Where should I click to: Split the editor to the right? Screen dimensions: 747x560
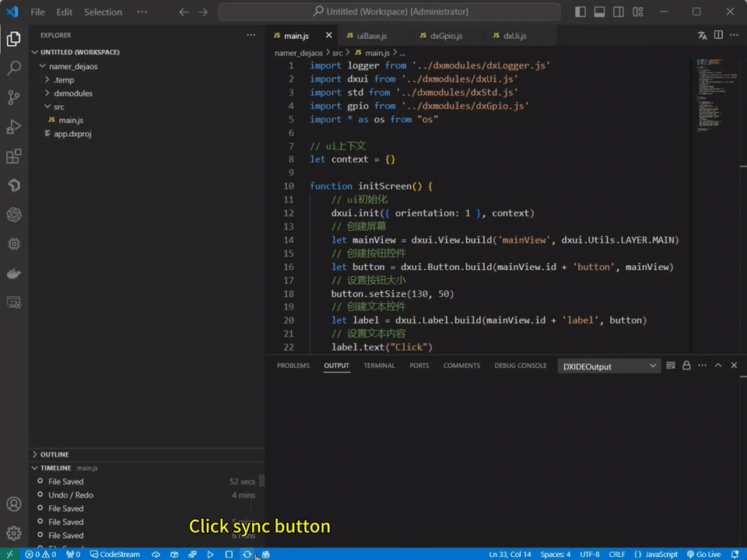coord(718,35)
